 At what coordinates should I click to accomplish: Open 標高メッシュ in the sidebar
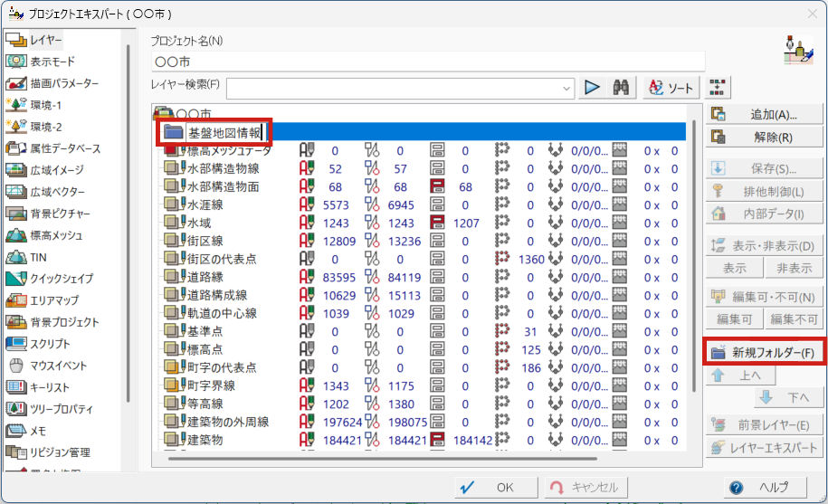(x=56, y=235)
